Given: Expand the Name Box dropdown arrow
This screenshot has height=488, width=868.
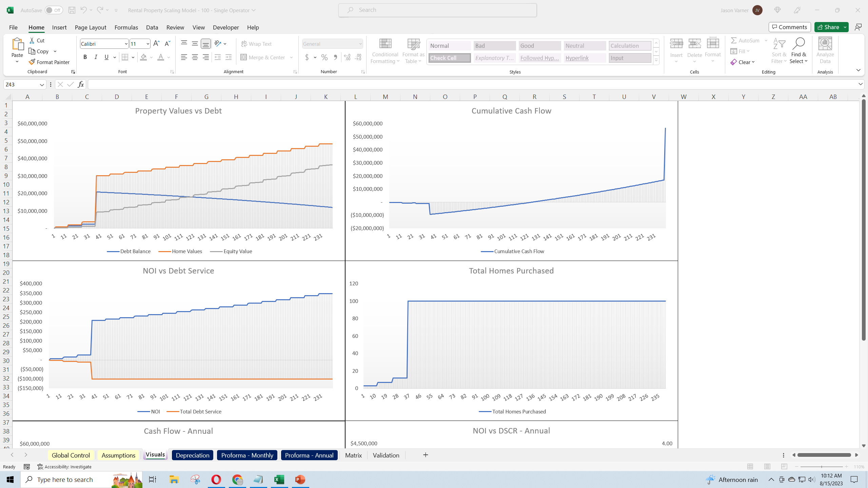Looking at the screenshot, I should (x=42, y=84).
